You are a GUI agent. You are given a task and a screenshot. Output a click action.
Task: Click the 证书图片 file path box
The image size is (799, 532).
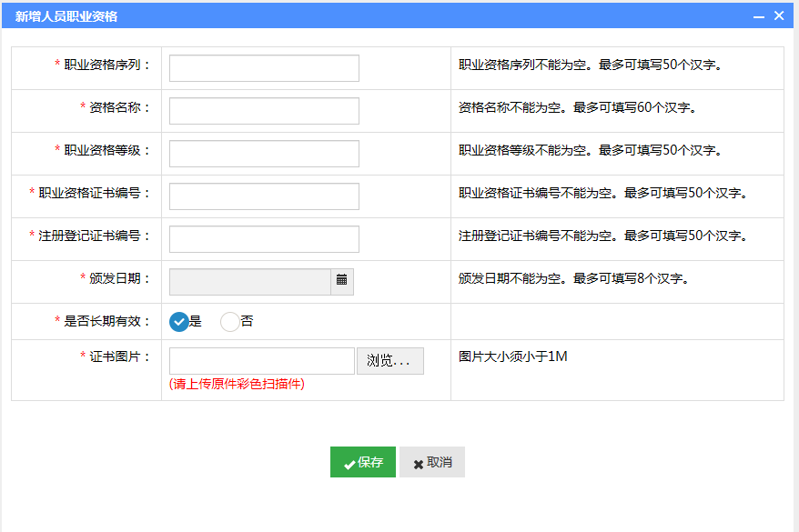(x=262, y=361)
